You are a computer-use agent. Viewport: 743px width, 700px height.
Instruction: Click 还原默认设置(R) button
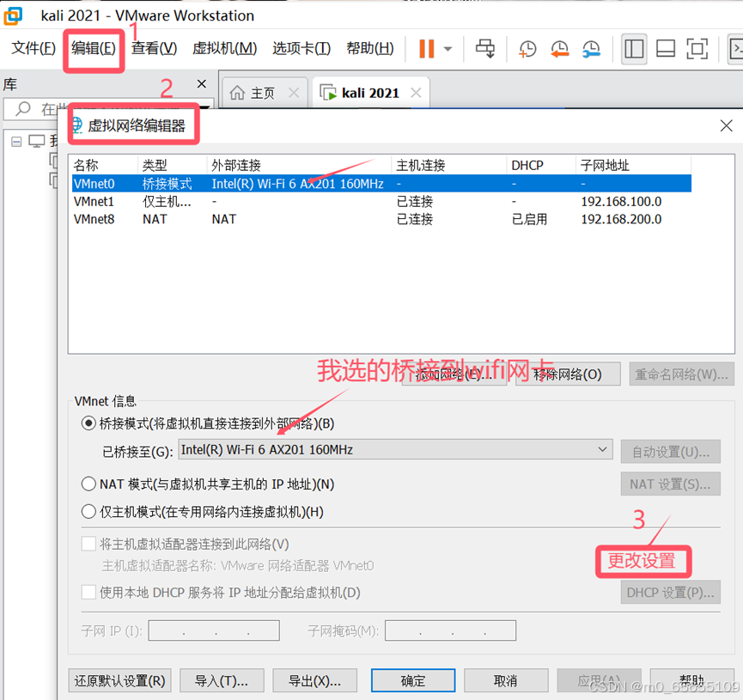120,680
